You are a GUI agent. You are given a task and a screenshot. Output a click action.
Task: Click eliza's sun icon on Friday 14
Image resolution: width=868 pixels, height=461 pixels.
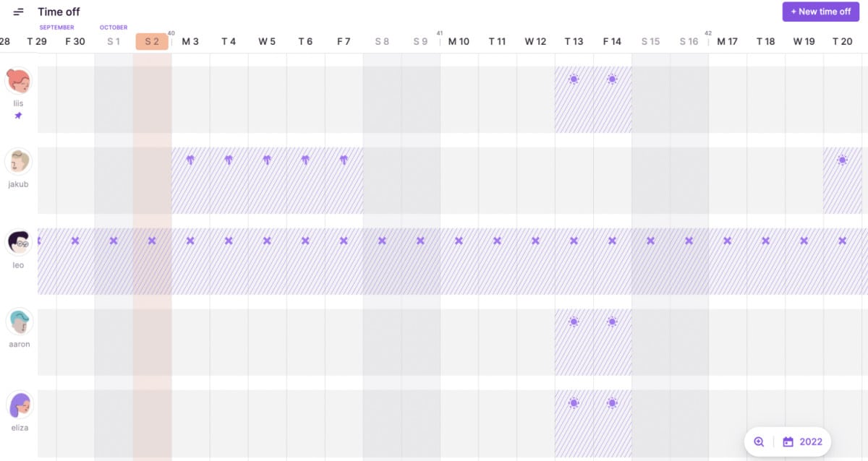point(612,402)
